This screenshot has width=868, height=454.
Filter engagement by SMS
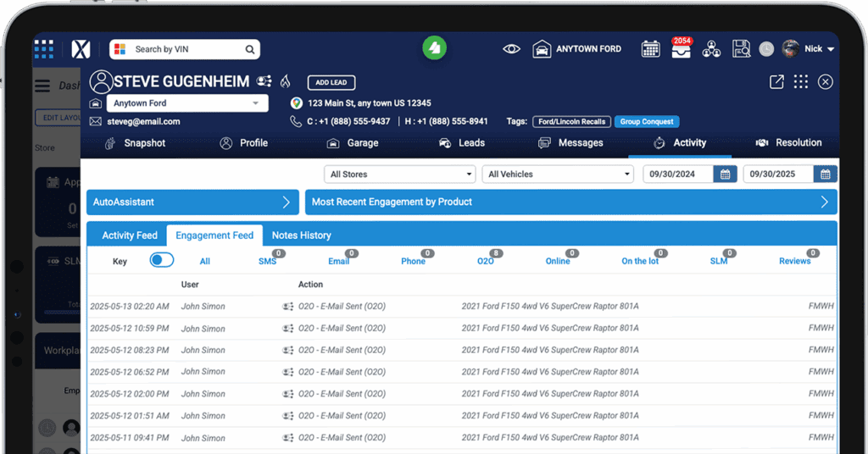tap(268, 261)
